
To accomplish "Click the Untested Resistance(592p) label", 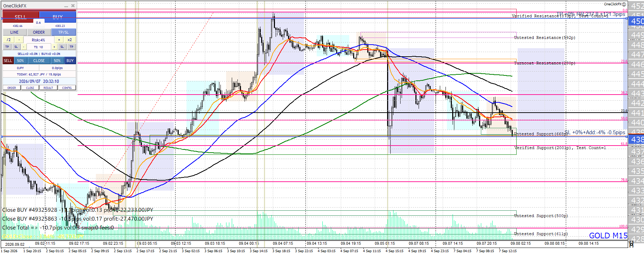I will pyautogui.click(x=545, y=38).
